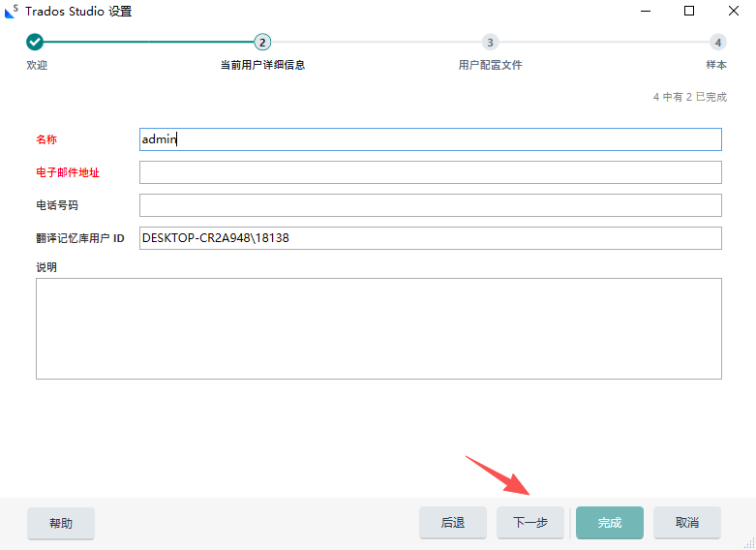Screen dimensions: 756x550
Task: Click the '4 中有 2 已完成' progress text
Action: [690, 97]
